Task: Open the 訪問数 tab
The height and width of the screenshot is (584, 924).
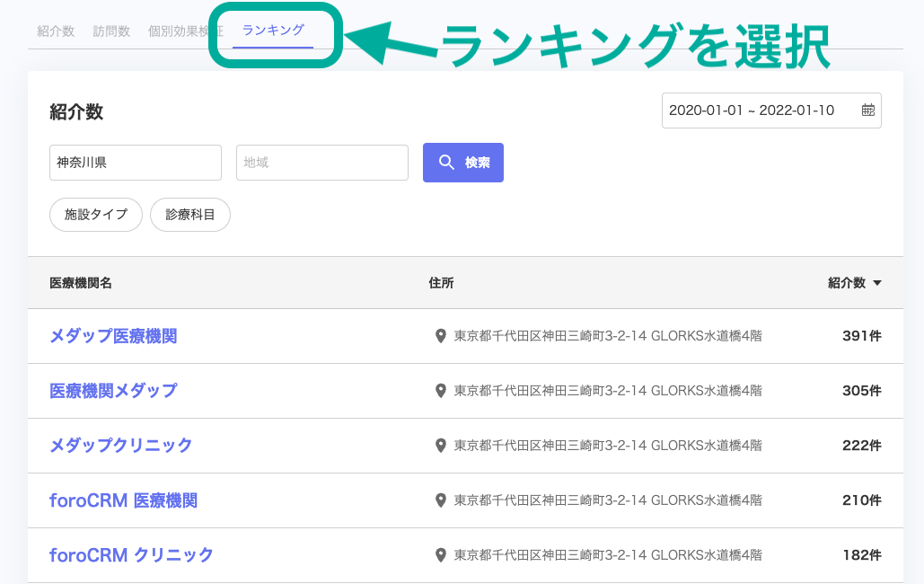Action: click(x=111, y=31)
